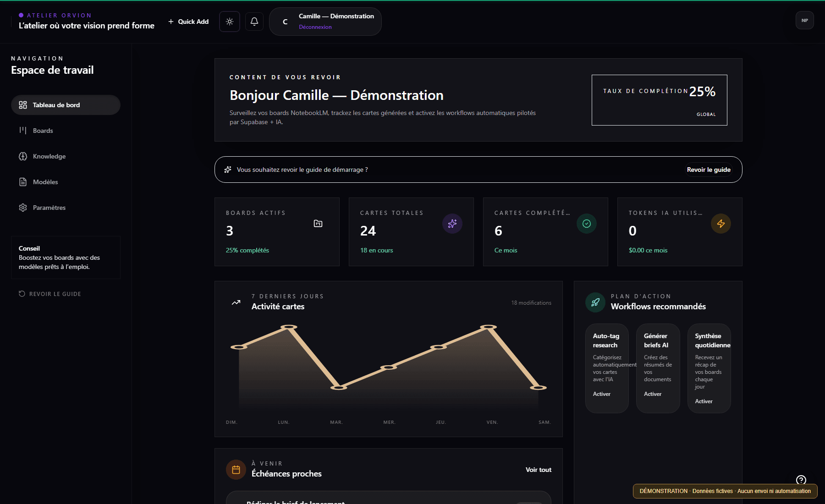Viewport: 825px width, 504px height.
Task: Click the Activité cartes trend icon
Action: point(236,302)
